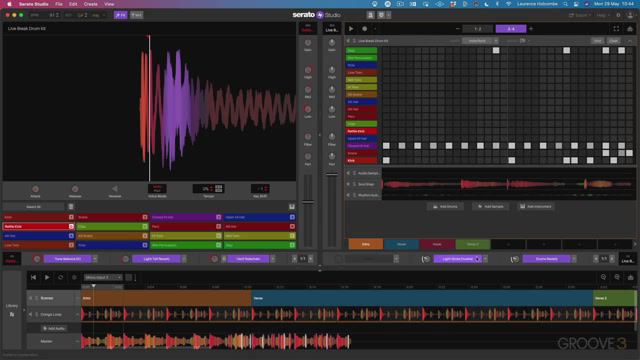Adjust the Release knob
The width and height of the screenshot is (640, 360).
pyautogui.click(x=75, y=189)
